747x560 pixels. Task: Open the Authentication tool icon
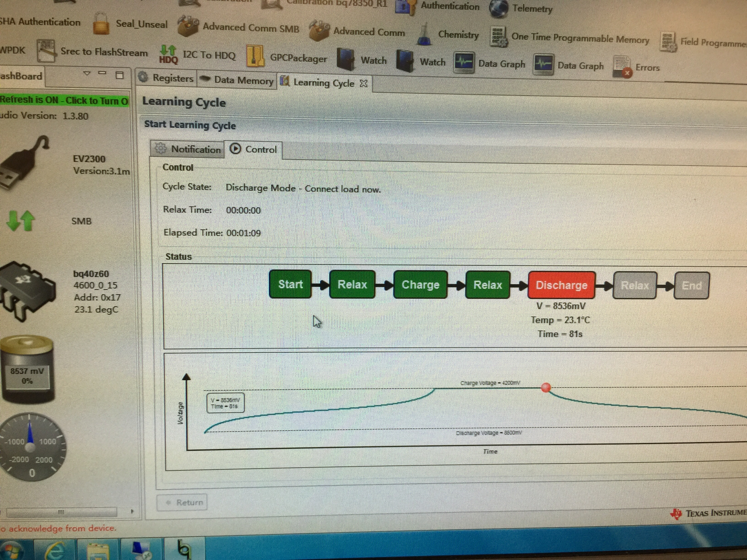(405, 7)
